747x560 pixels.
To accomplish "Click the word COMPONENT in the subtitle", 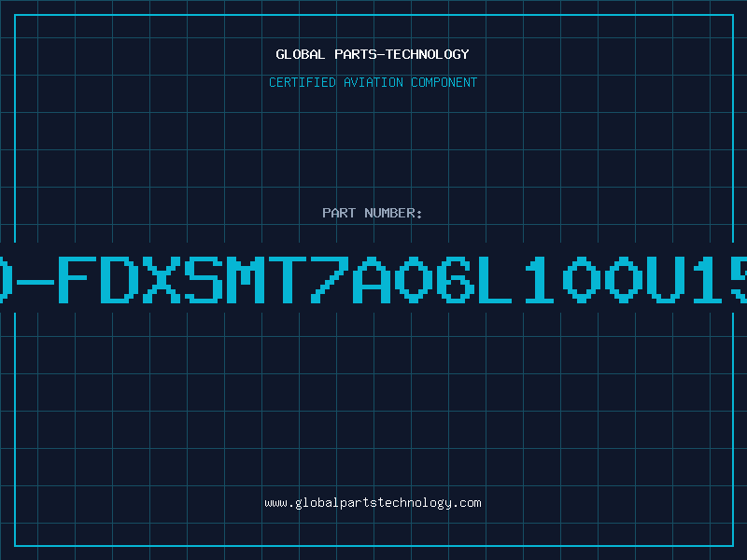I will 444,82.
